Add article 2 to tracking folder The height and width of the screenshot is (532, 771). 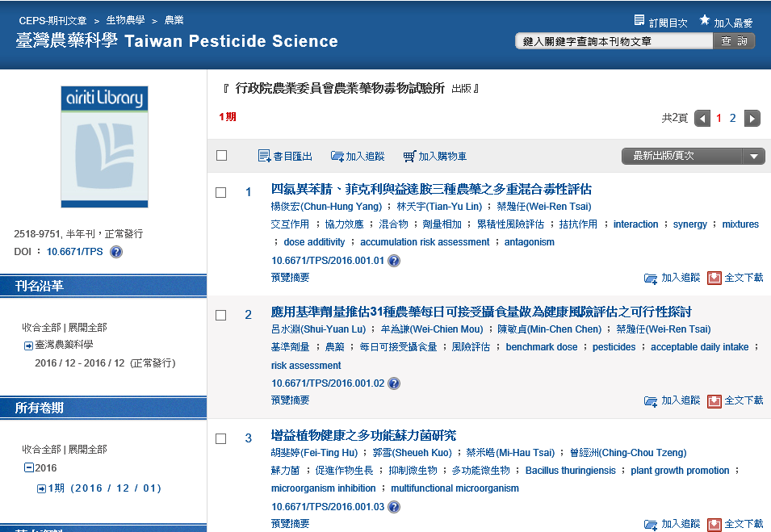click(x=651, y=402)
